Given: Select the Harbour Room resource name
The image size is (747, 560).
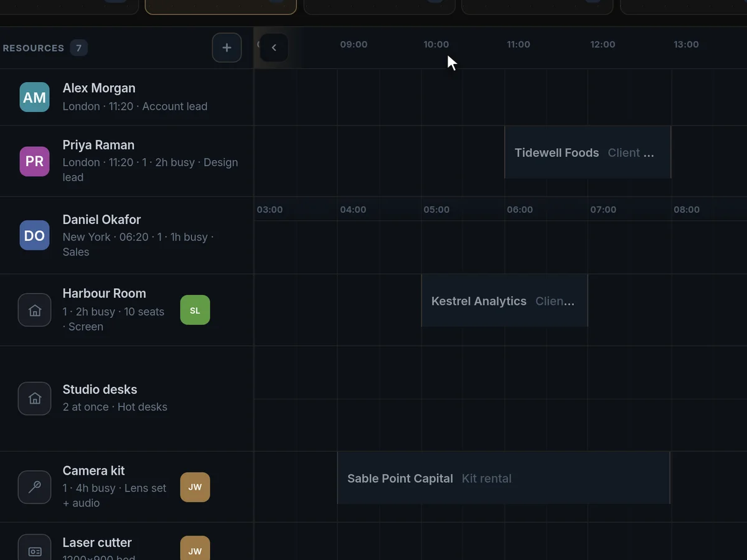Looking at the screenshot, I should tap(104, 293).
